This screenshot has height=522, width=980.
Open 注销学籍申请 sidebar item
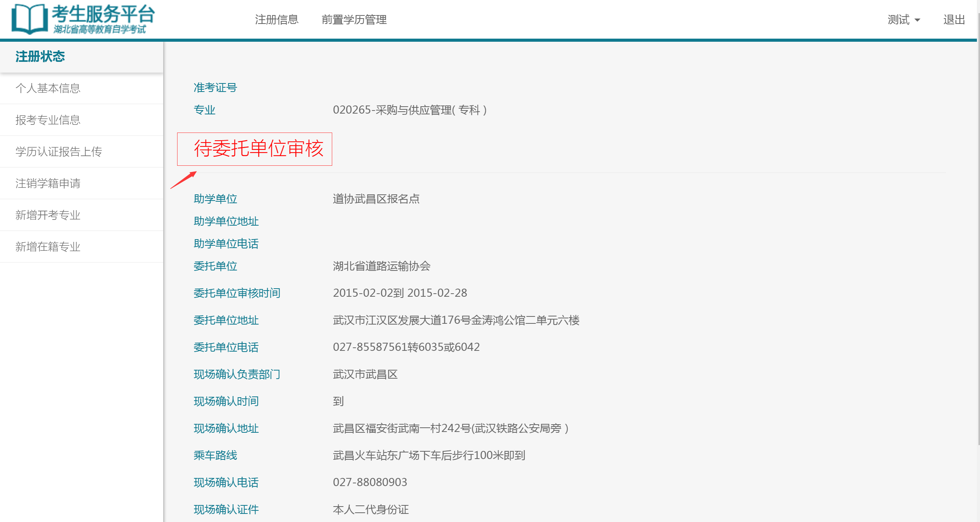48,184
